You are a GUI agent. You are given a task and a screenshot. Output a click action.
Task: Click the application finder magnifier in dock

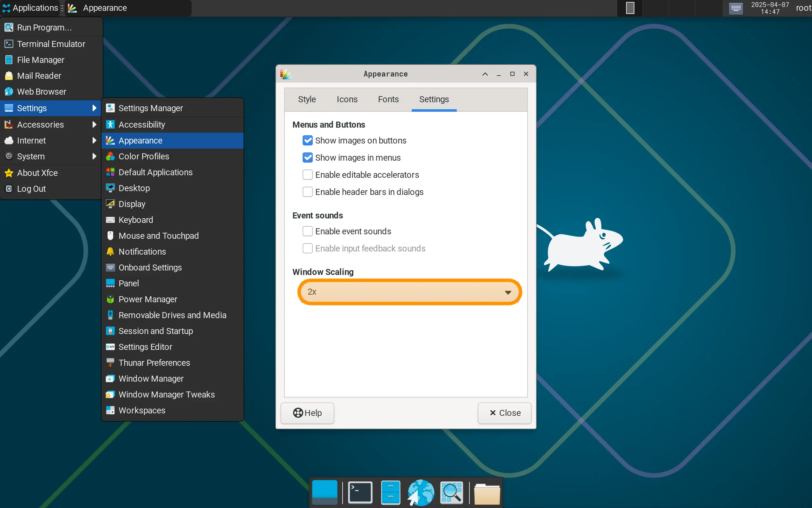(452, 492)
